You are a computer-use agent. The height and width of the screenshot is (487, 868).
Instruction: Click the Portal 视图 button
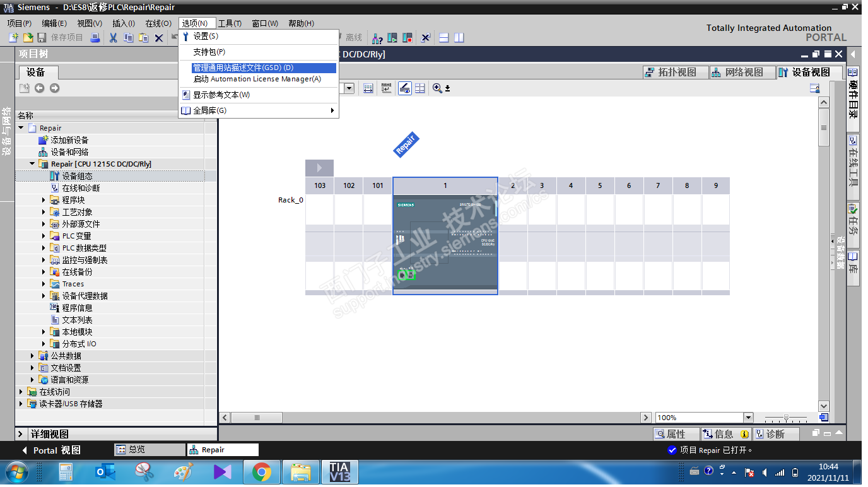[50, 450]
